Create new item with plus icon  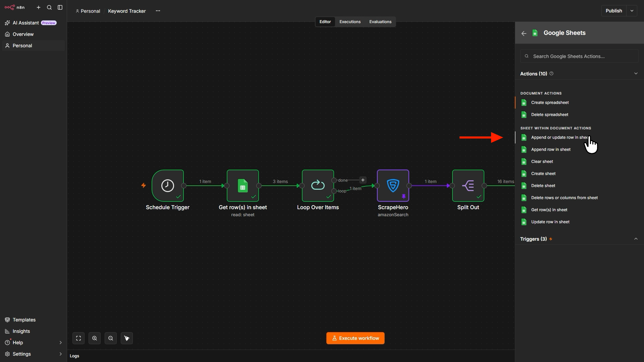click(x=39, y=7)
